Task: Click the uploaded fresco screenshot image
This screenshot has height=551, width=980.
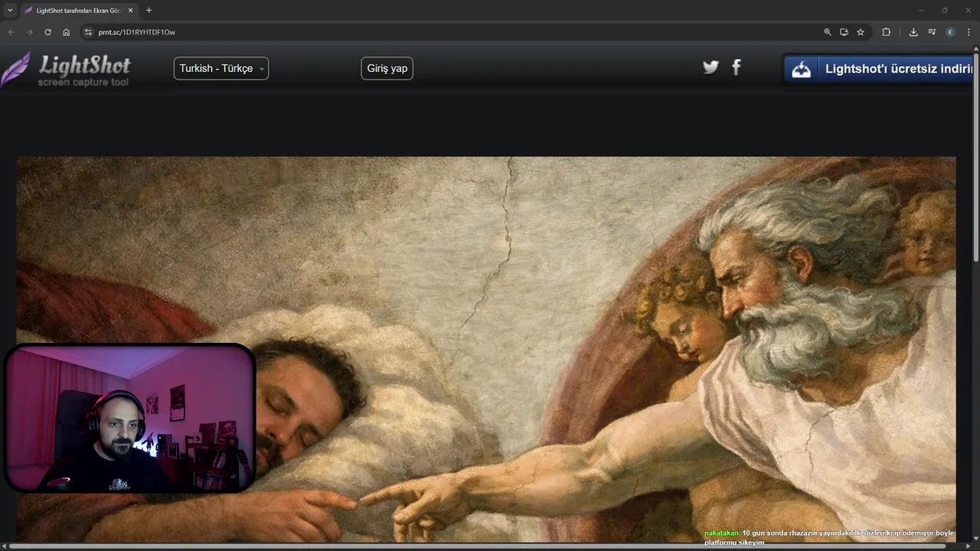Action: (486, 350)
